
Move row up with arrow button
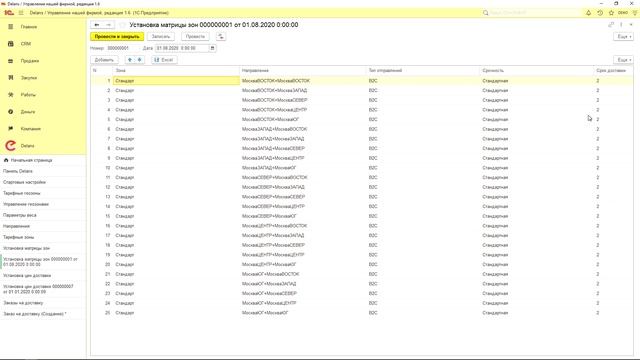click(x=130, y=60)
